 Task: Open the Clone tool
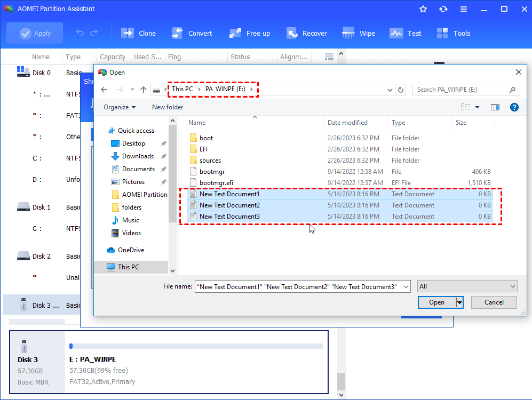(138, 33)
